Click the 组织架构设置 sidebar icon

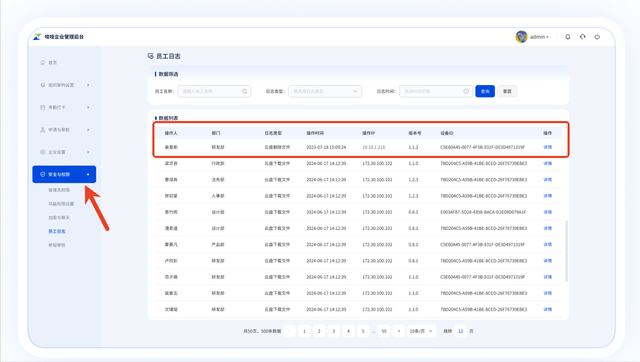tap(42, 85)
